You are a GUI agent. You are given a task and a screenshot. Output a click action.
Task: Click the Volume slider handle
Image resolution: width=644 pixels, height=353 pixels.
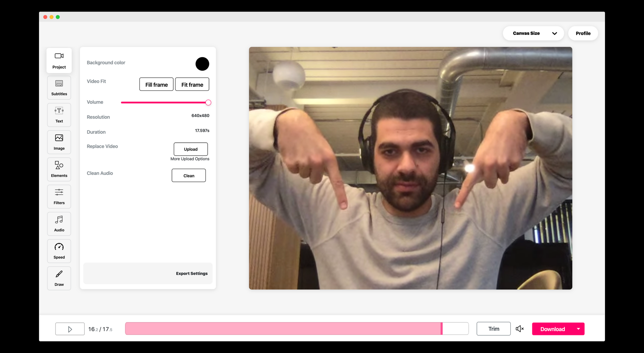[208, 102]
